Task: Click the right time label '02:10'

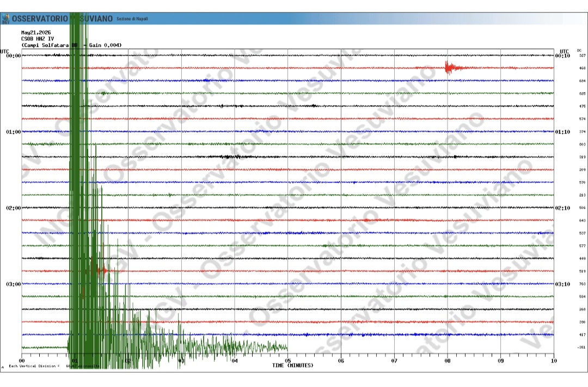Action: pos(562,208)
